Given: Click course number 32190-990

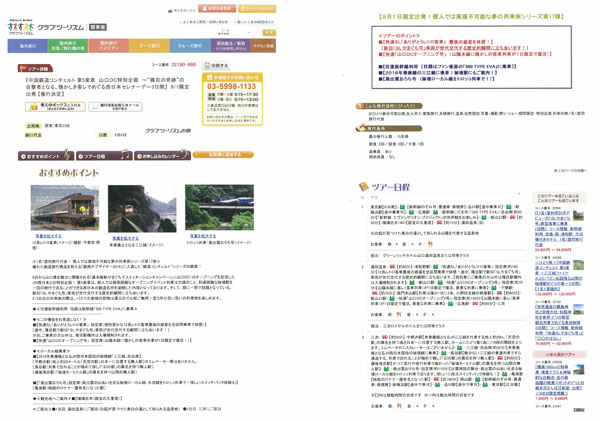Looking at the screenshot, I should [x=184, y=65].
